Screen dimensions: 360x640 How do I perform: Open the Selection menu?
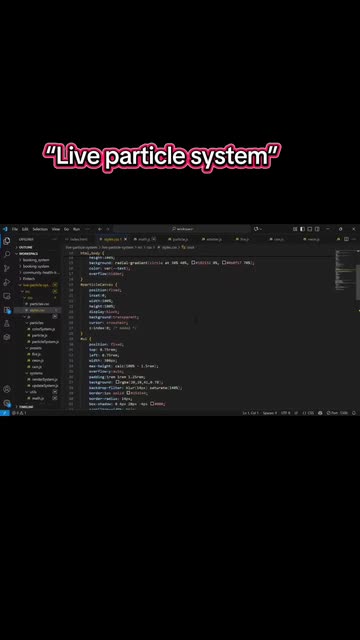(40, 229)
